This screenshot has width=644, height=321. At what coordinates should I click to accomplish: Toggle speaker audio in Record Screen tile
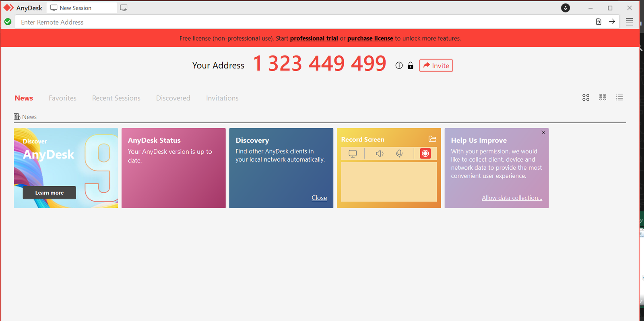click(380, 153)
